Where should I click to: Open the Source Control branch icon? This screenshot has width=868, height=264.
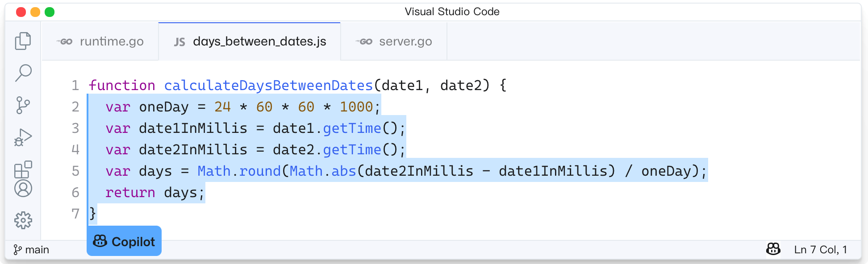pos(23,105)
